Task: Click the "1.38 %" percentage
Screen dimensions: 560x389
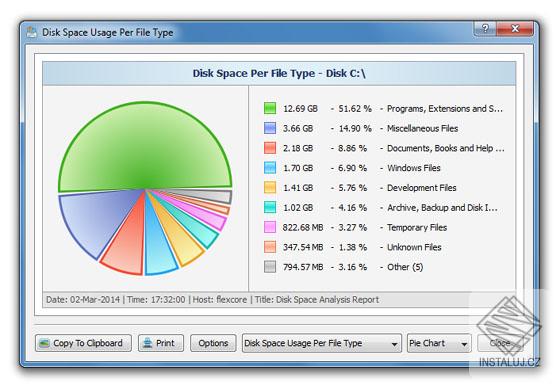Action: 352,247
